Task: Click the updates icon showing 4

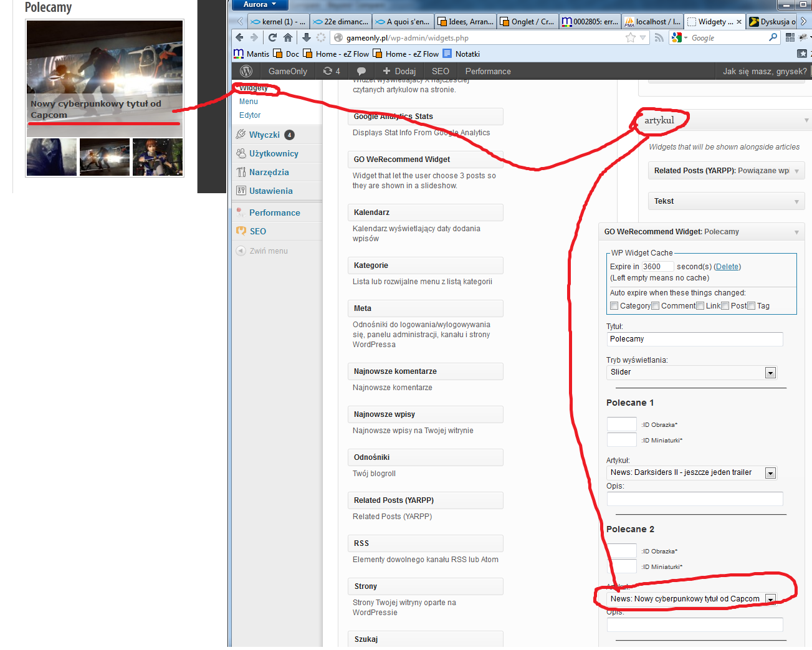Action: click(x=331, y=71)
